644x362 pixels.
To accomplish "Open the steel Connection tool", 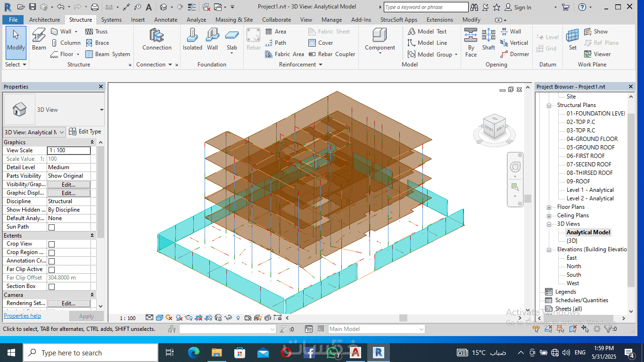I will (x=157, y=39).
